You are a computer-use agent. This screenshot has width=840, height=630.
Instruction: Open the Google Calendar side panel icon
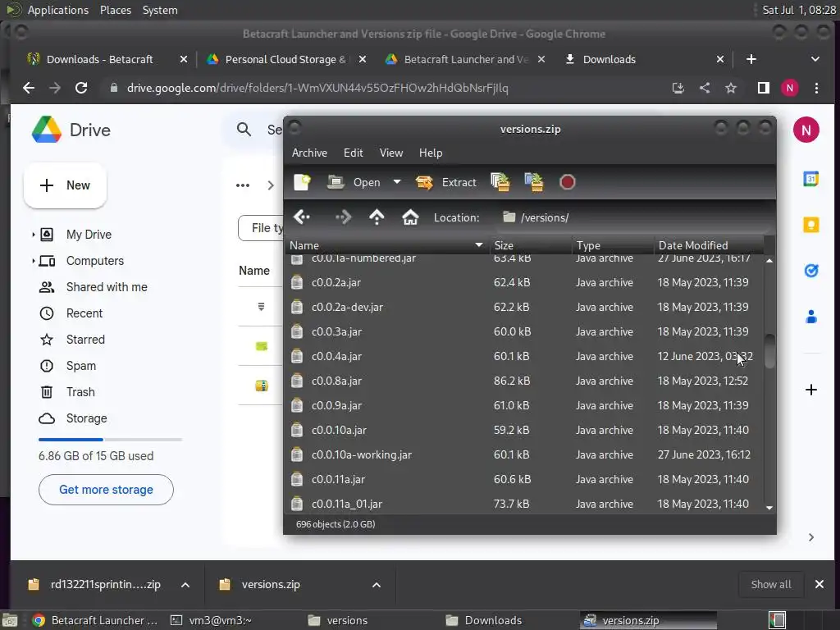click(x=811, y=178)
